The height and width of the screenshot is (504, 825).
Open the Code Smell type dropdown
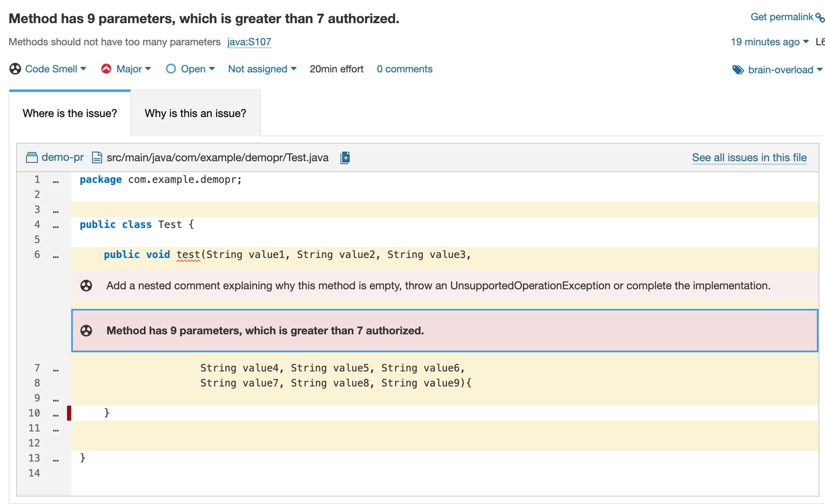coord(56,69)
